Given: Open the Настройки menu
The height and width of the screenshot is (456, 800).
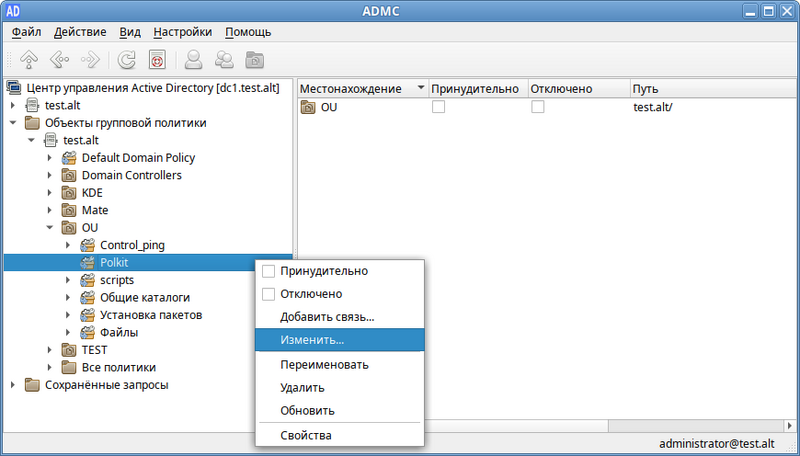Looking at the screenshot, I should [183, 32].
